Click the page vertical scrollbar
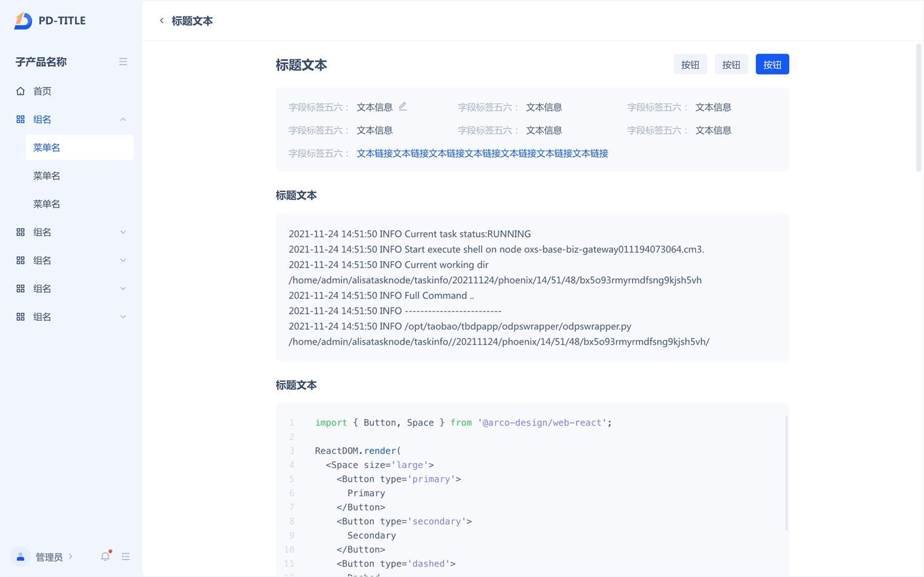 918,108
